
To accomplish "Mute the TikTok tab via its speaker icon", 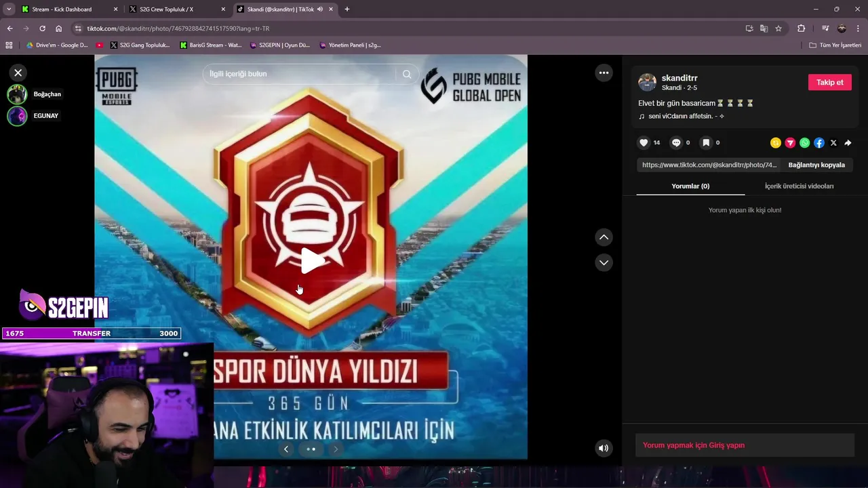I will point(320,9).
